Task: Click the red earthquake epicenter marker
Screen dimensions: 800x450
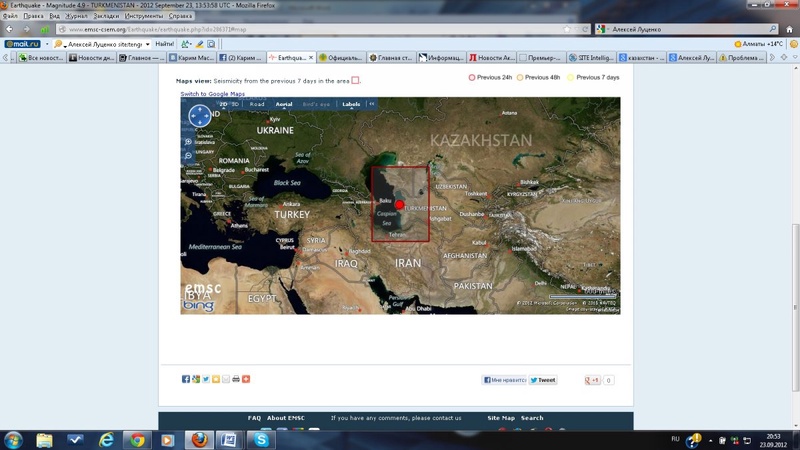Action: tap(400, 204)
